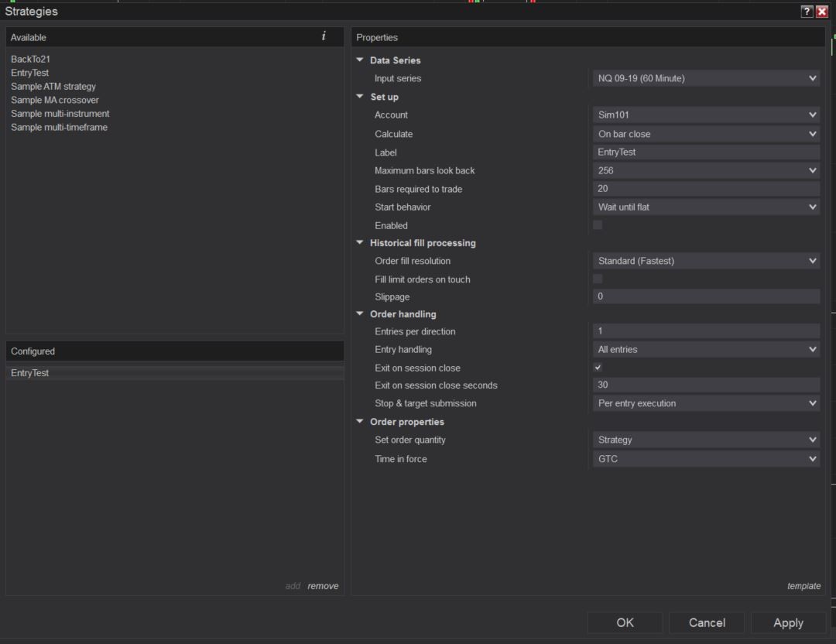
Task: Open Maximum bars look back dropdown
Action: (x=706, y=170)
